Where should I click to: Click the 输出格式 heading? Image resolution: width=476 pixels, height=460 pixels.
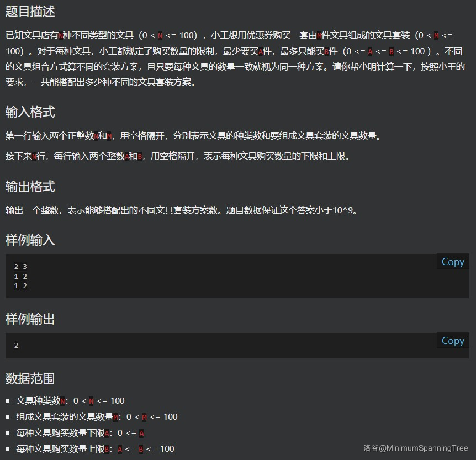tap(30, 187)
